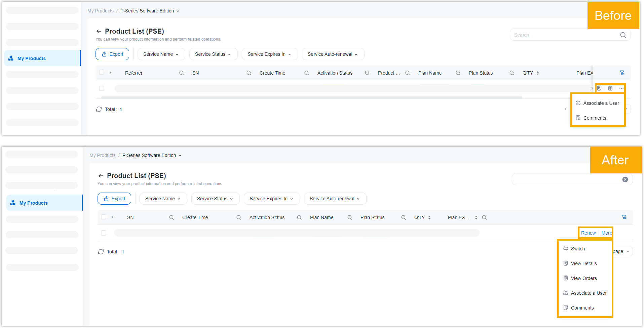This screenshot has width=644, height=328.
Task: Click the horizontal scrollbar under the Before table
Action: coord(311,97)
